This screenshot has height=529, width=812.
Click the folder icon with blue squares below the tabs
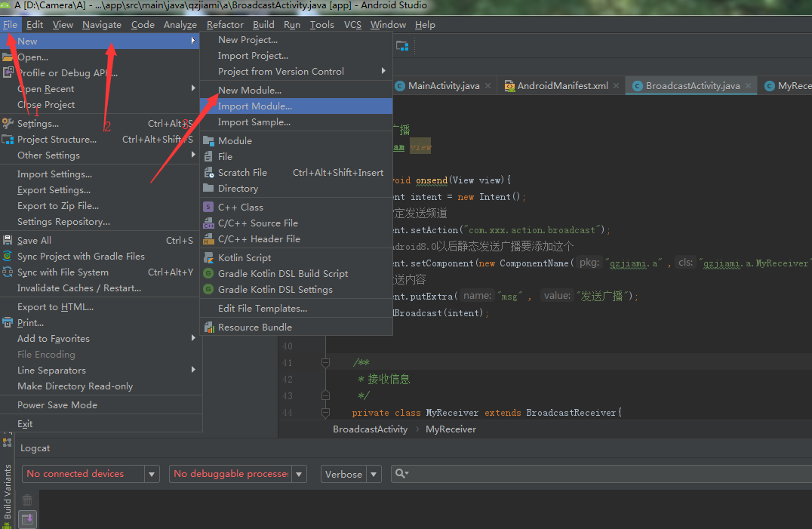(x=402, y=45)
